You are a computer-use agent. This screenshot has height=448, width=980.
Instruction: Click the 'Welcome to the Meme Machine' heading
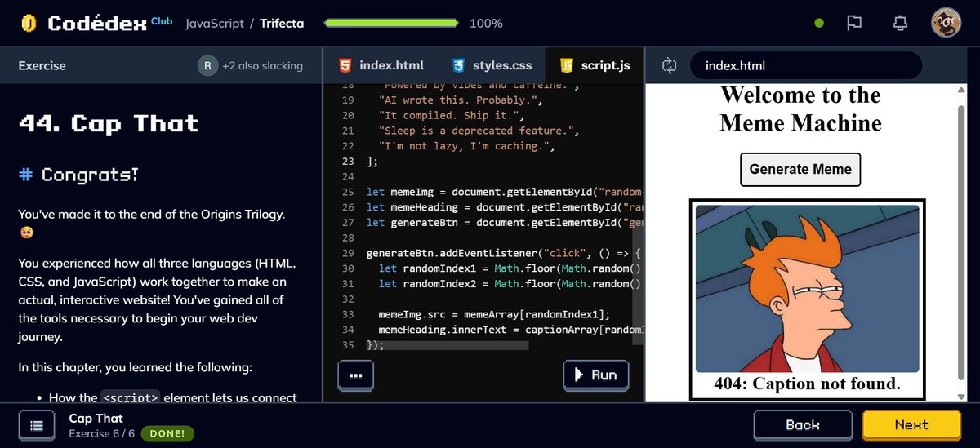pos(801,109)
